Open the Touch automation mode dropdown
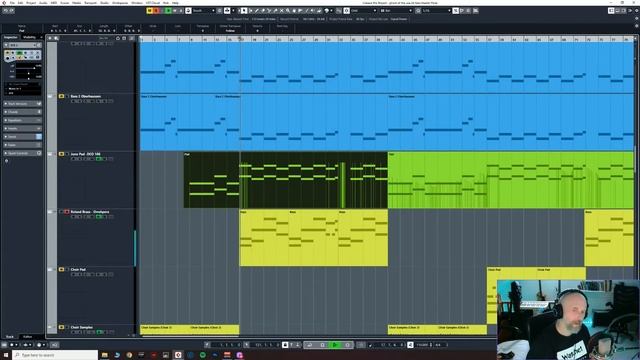 point(204,10)
